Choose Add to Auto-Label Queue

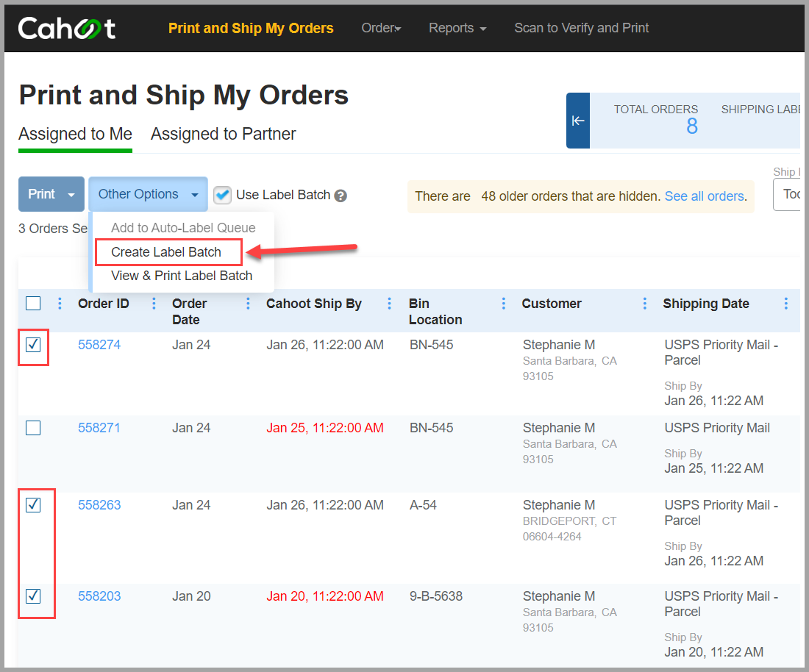(x=183, y=227)
